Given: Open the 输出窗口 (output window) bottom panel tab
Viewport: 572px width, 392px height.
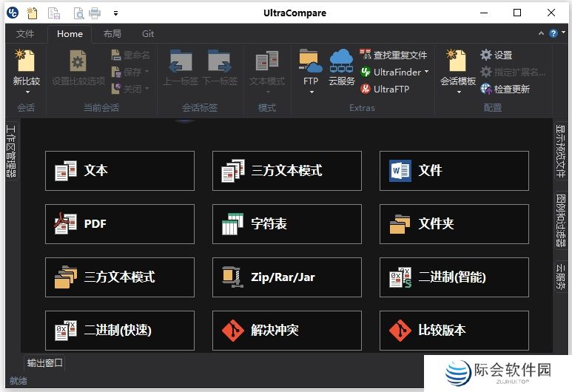Looking at the screenshot, I should tap(45, 362).
